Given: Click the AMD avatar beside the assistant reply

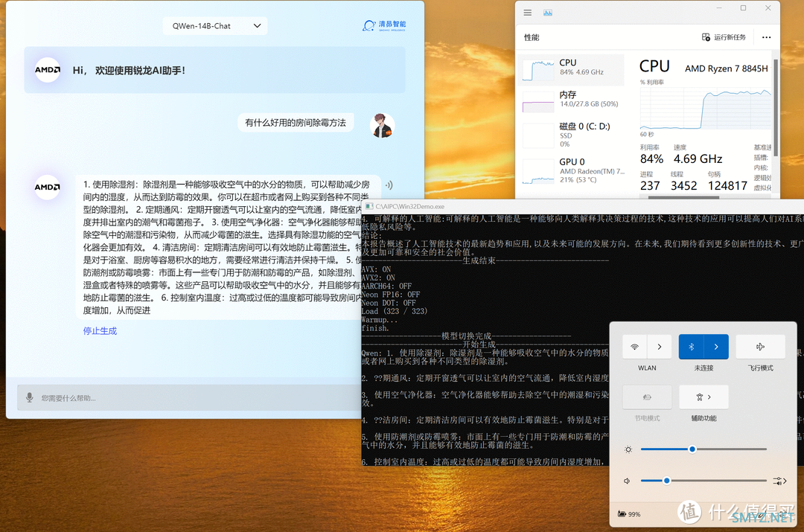Looking at the screenshot, I should pos(47,187).
